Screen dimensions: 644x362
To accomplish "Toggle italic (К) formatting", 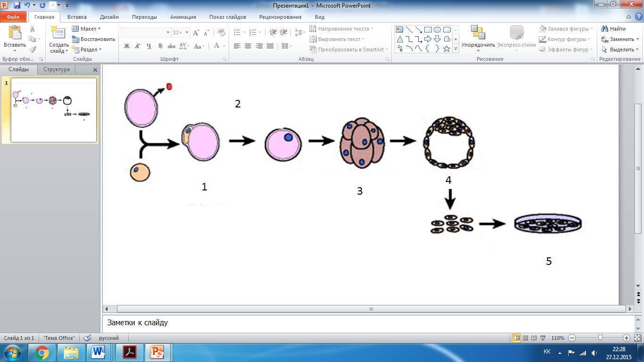I will 138,46.
